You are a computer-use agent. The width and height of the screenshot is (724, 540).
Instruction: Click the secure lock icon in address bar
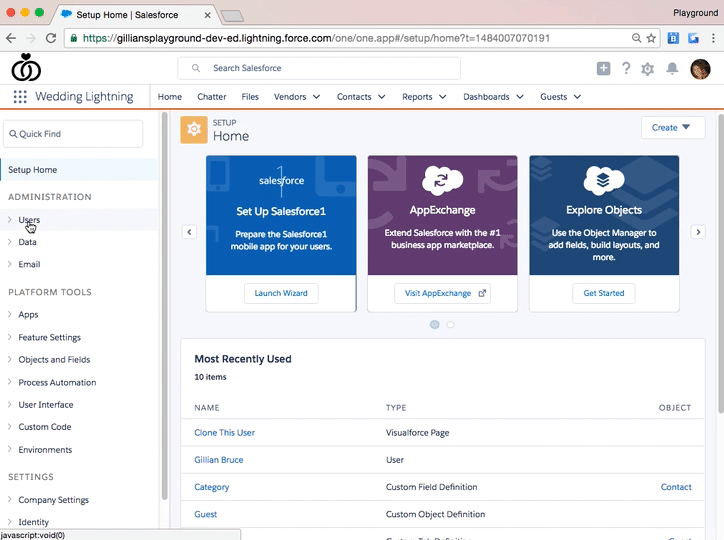(x=73, y=38)
